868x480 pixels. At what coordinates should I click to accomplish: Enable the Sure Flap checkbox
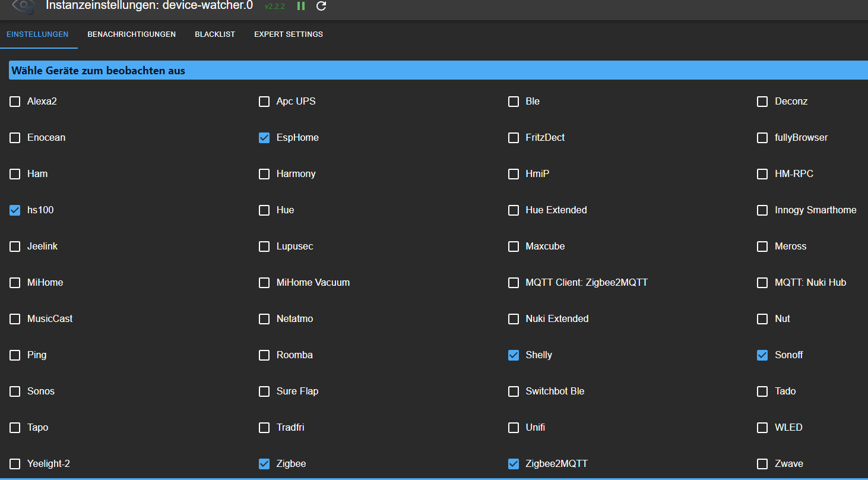[x=264, y=391]
